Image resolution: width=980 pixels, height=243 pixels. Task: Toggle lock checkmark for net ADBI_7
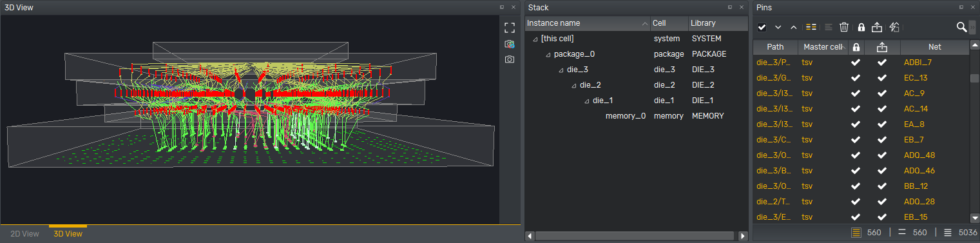(856, 63)
